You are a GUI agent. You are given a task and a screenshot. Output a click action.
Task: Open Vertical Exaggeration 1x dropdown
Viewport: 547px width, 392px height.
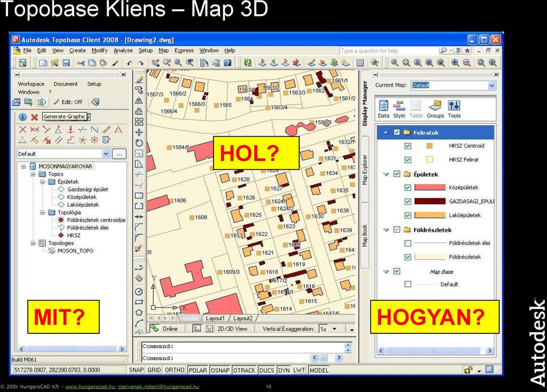(x=334, y=329)
